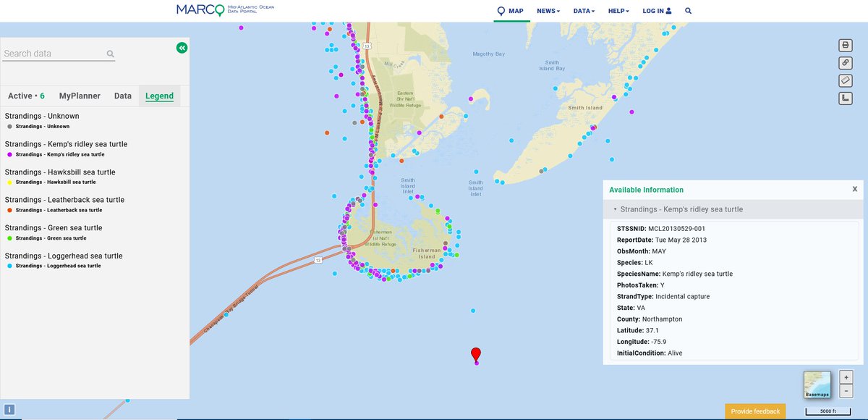This screenshot has height=420, width=868.
Task: Click 'Strandings - Leatherback sea turtle' legend heading
Action: click(x=64, y=200)
